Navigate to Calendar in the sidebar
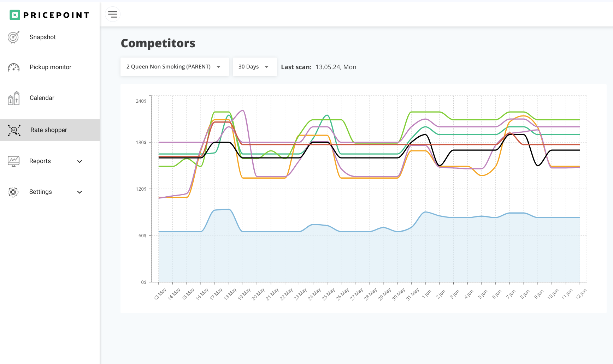 pos(42,98)
